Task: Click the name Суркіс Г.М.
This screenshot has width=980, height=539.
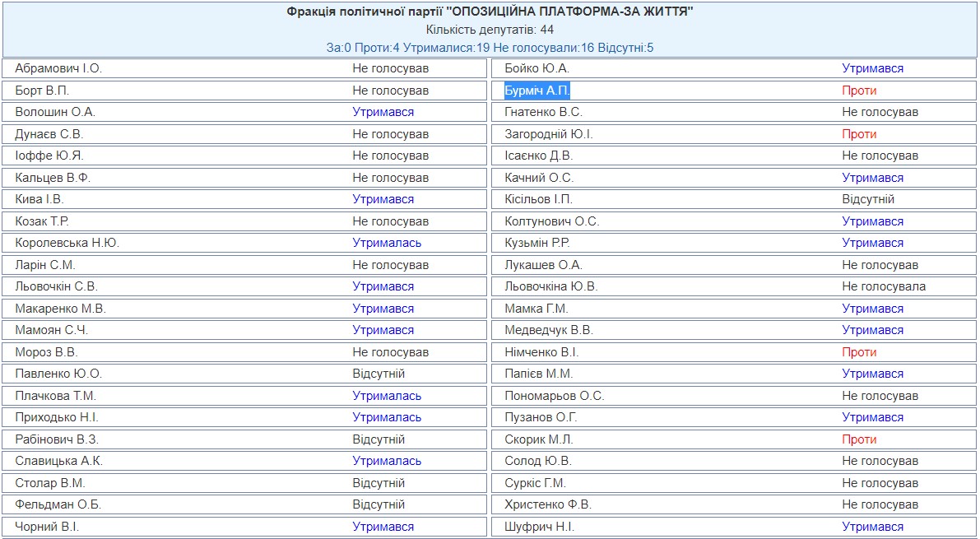Action: (x=535, y=483)
